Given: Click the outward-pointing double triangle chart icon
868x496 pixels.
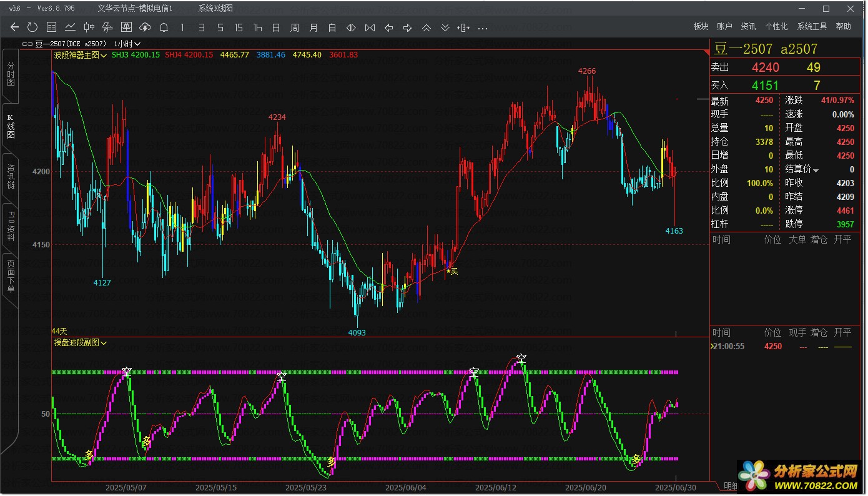Looking at the screenshot, I should click(351, 27).
